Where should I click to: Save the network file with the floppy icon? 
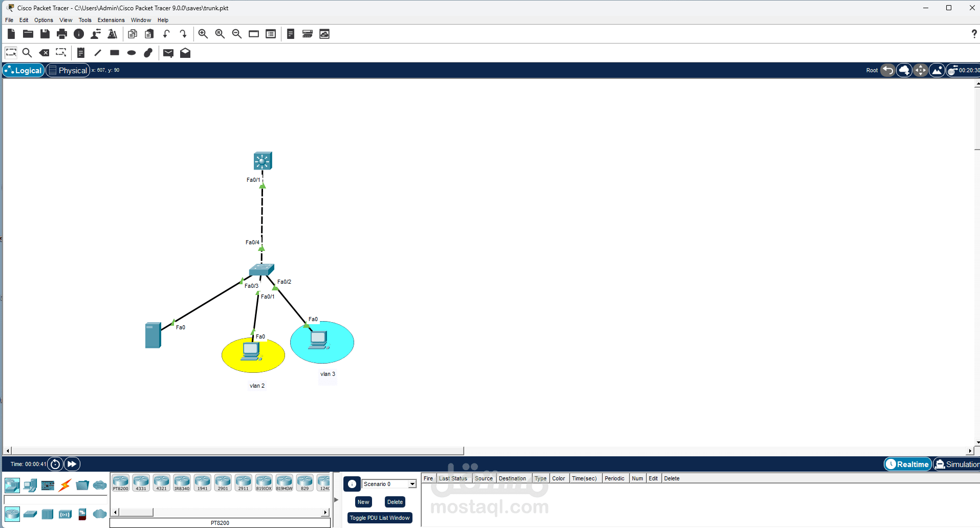(x=45, y=34)
